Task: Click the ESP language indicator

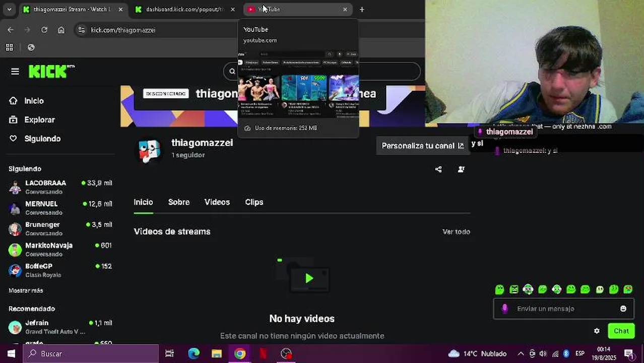Action: pyautogui.click(x=580, y=353)
